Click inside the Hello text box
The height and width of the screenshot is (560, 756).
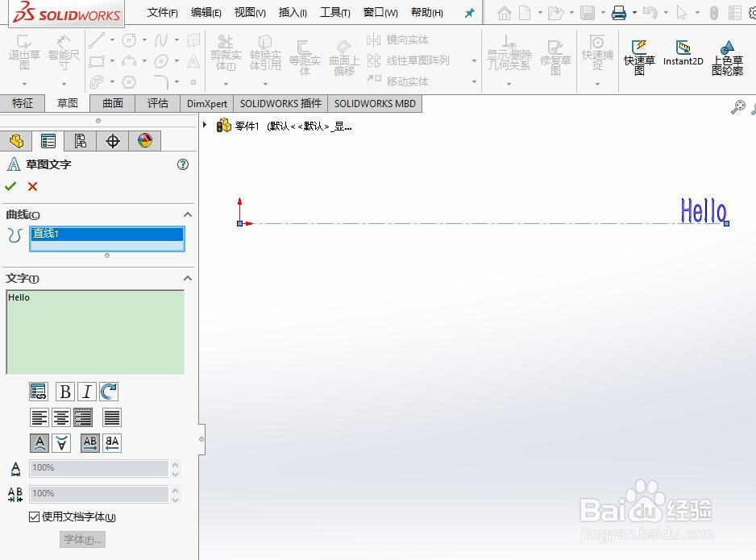pos(95,331)
